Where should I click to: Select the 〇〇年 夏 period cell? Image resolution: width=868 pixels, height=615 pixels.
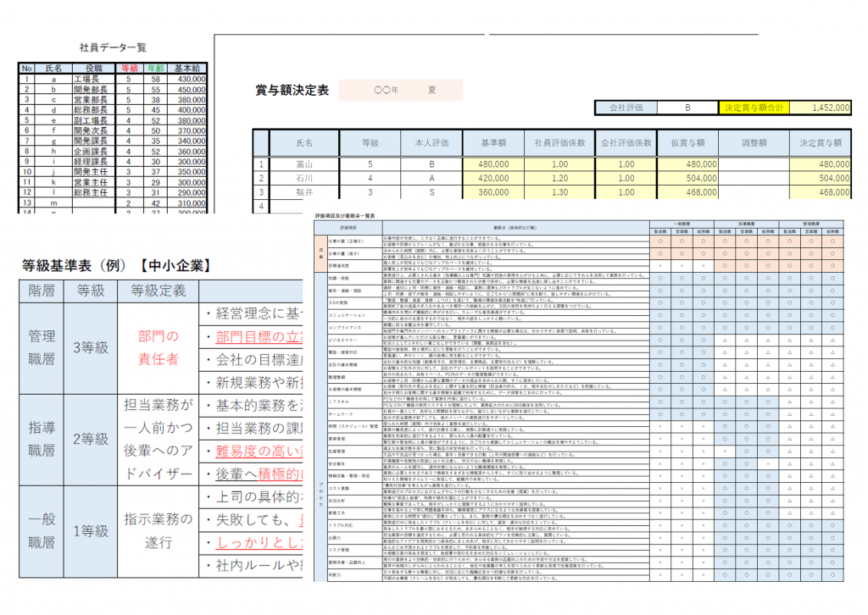400,90
